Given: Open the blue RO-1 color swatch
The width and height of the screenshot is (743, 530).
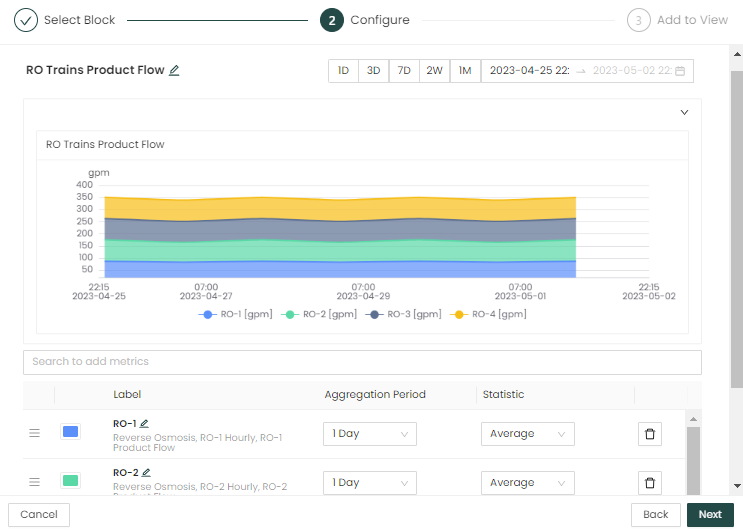Looking at the screenshot, I should [x=71, y=432].
